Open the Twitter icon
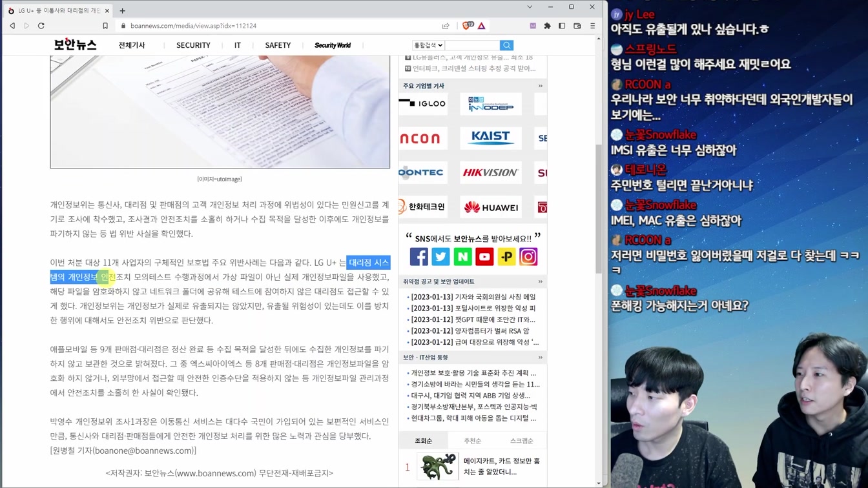 (x=440, y=257)
